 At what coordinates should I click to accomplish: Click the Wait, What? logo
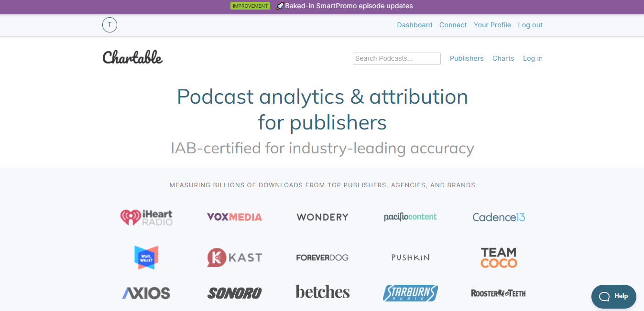tap(146, 257)
